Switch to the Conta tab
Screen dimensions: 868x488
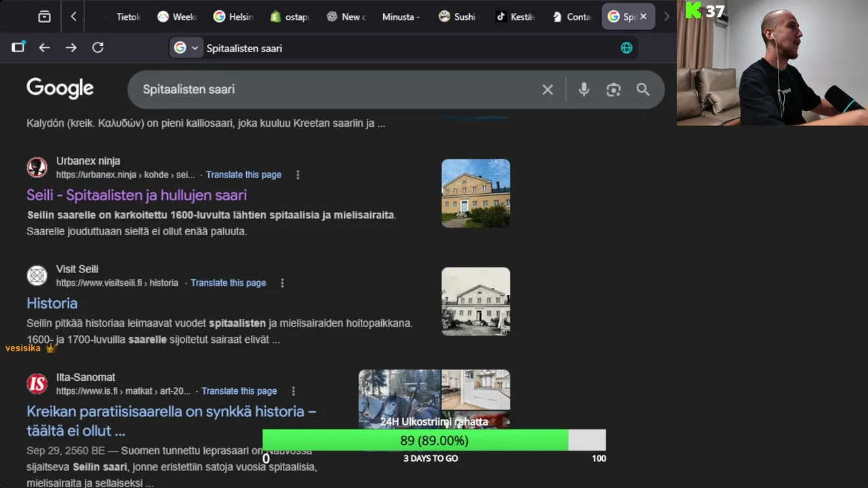[x=571, y=17]
